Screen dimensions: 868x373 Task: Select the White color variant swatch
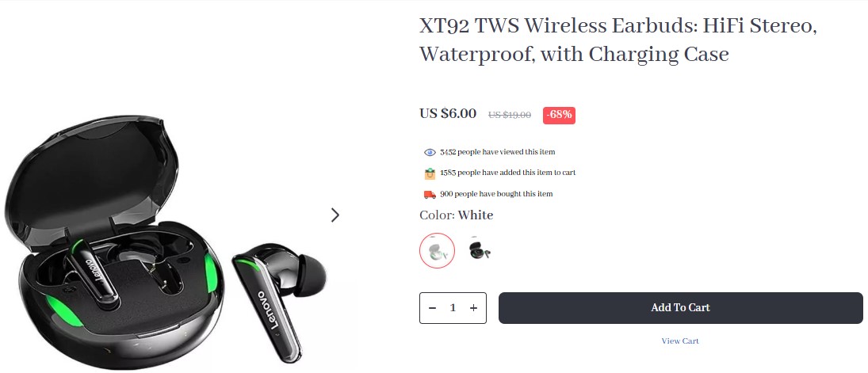[438, 251]
